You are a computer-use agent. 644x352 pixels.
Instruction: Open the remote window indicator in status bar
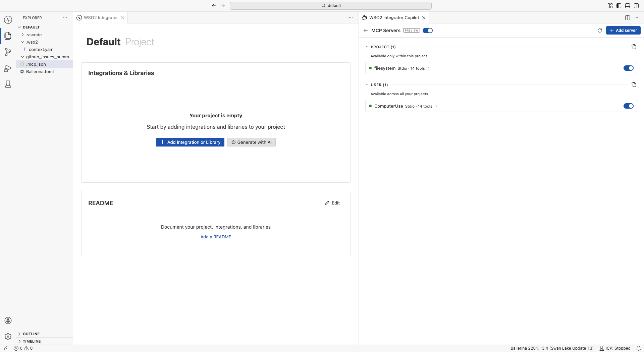click(5, 348)
